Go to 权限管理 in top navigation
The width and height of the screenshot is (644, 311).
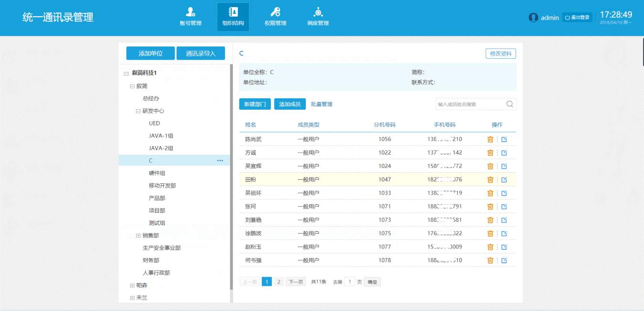coord(275,17)
